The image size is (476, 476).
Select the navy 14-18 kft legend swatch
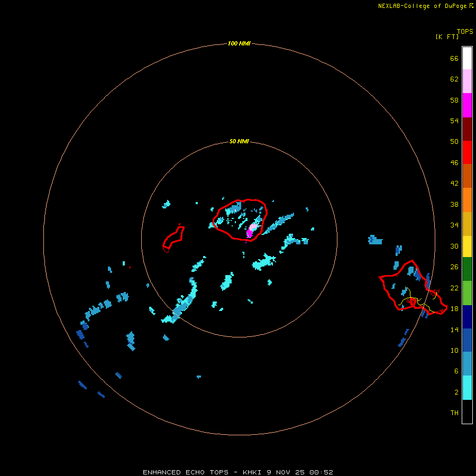point(467,317)
